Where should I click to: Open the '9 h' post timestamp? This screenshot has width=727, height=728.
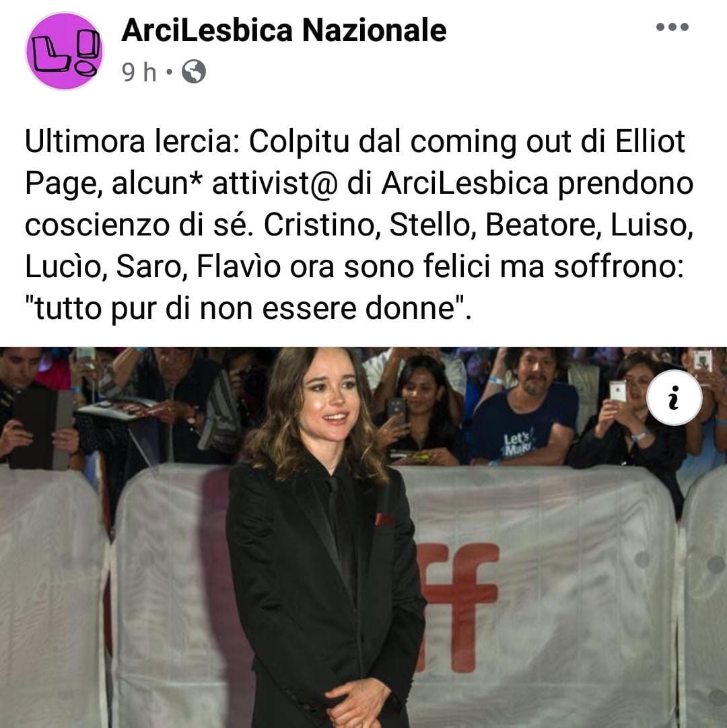coord(139,73)
